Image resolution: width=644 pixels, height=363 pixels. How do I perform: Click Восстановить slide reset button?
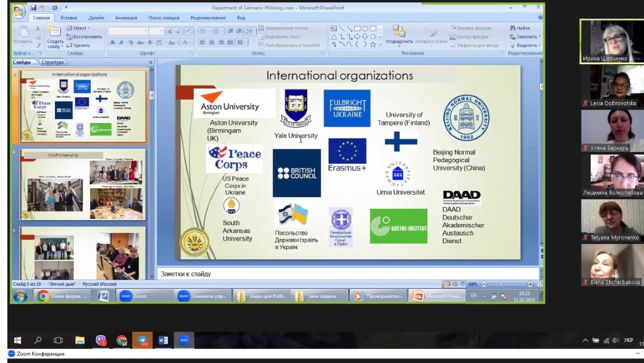pos(84,37)
